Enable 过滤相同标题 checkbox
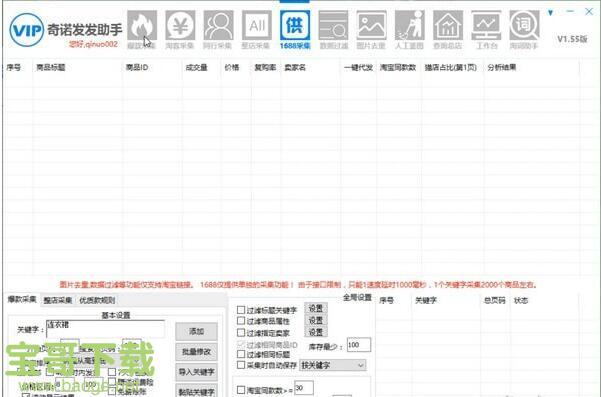This screenshot has height=397, width=601. (x=241, y=354)
